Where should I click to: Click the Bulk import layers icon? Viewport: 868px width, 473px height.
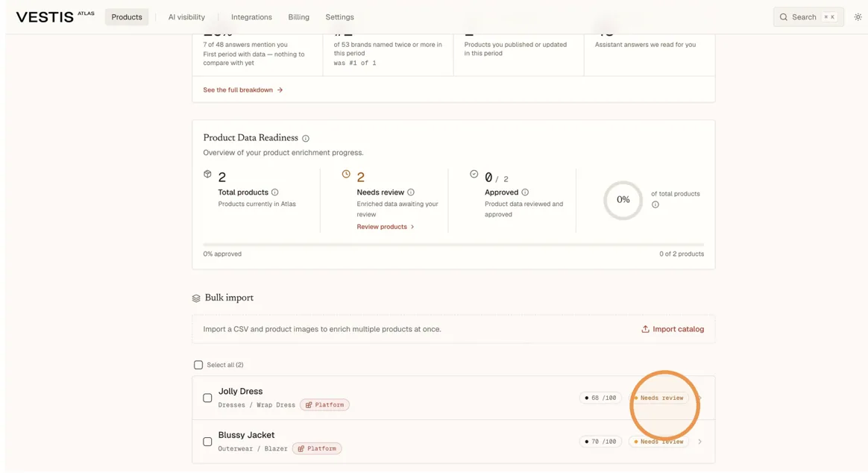[196, 298]
